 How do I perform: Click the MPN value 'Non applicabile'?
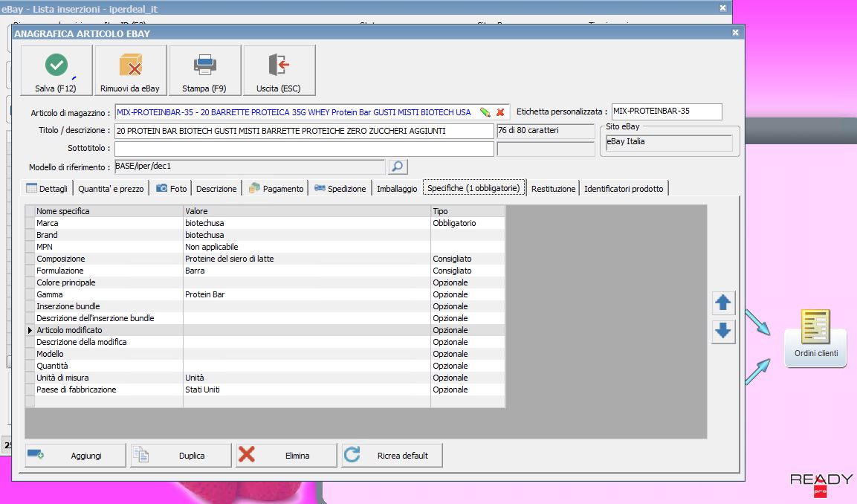212,247
